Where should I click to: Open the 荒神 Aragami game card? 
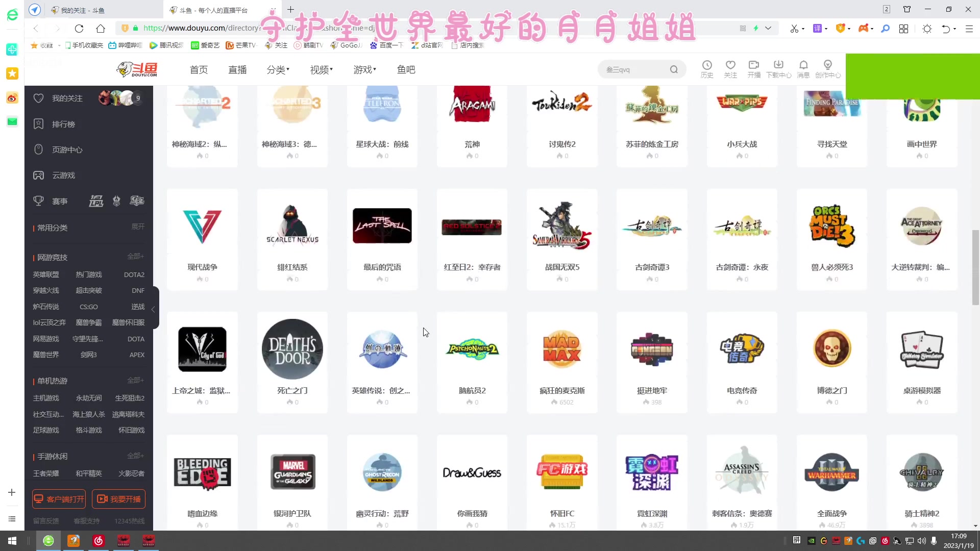coord(472,126)
